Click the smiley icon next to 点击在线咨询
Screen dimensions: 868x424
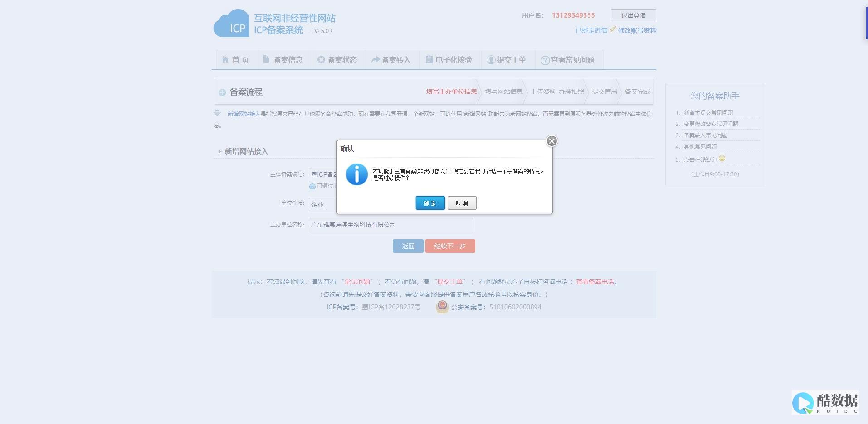pyautogui.click(x=722, y=159)
